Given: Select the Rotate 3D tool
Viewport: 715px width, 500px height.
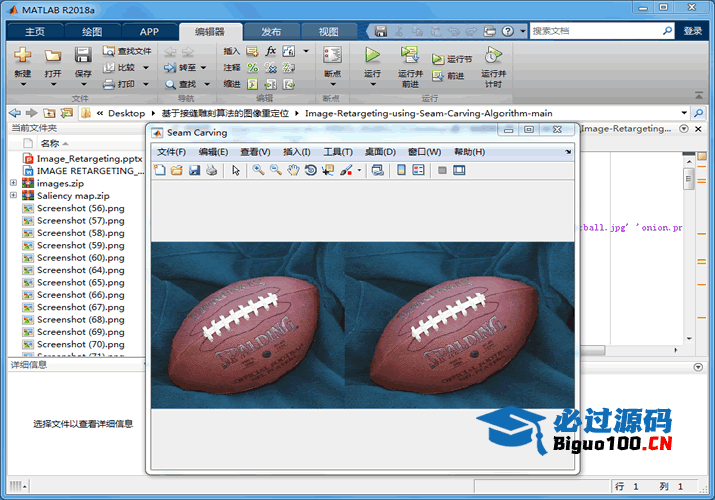Looking at the screenshot, I should [x=310, y=170].
